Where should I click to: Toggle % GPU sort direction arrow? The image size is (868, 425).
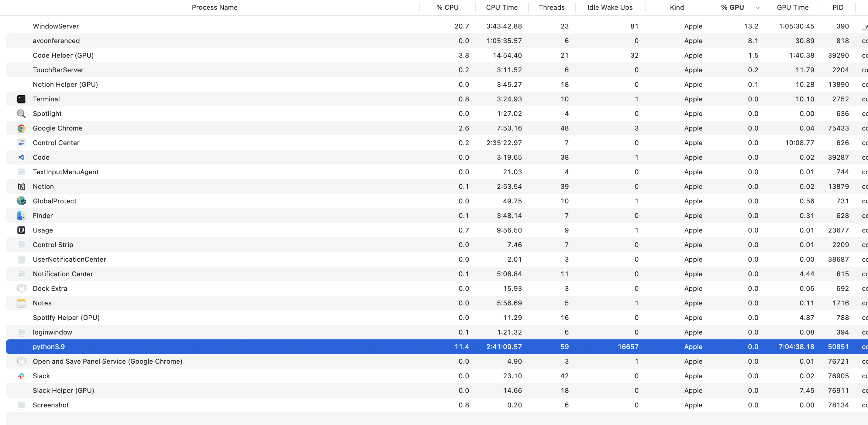point(757,8)
